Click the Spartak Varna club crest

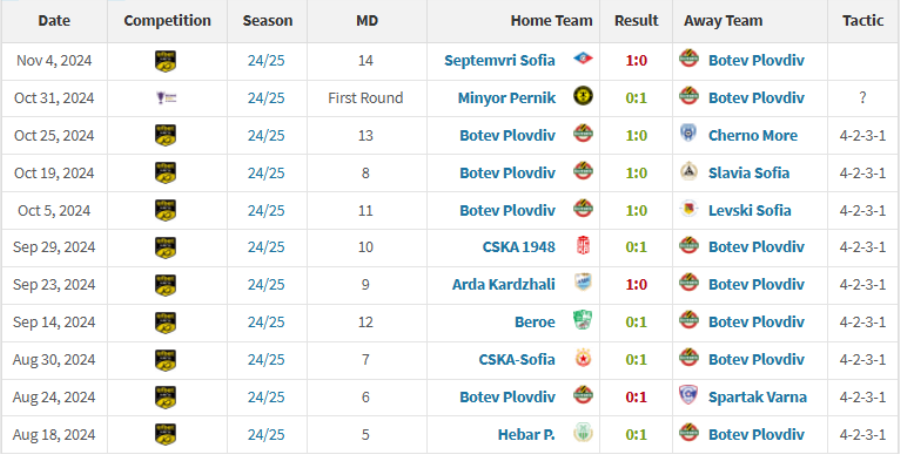[688, 395]
